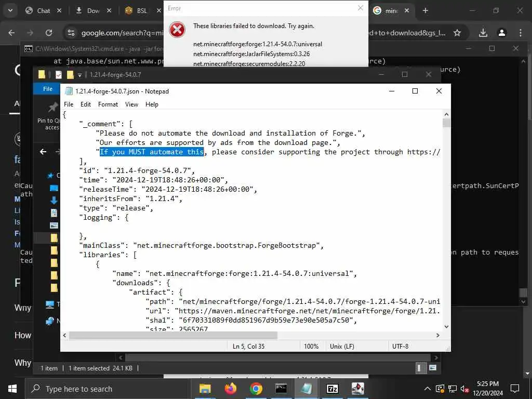The width and height of the screenshot is (532, 399).
Task: Open Notepad's File menu
Action: tap(69, 104)
